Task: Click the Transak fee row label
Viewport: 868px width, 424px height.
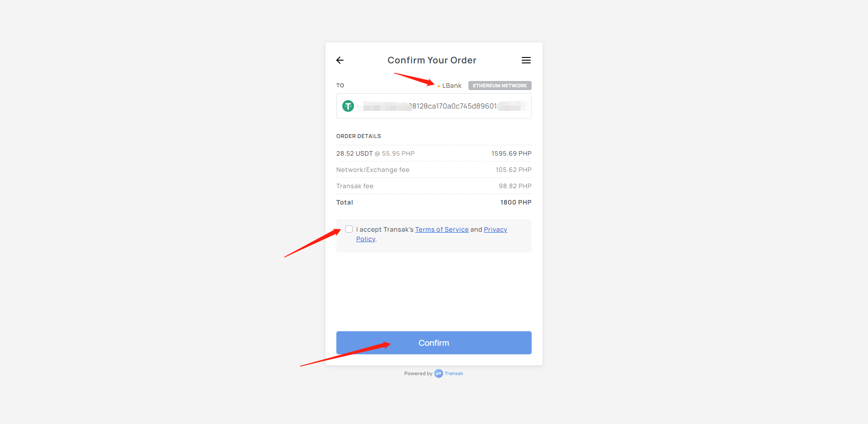Action: [355, 186]
